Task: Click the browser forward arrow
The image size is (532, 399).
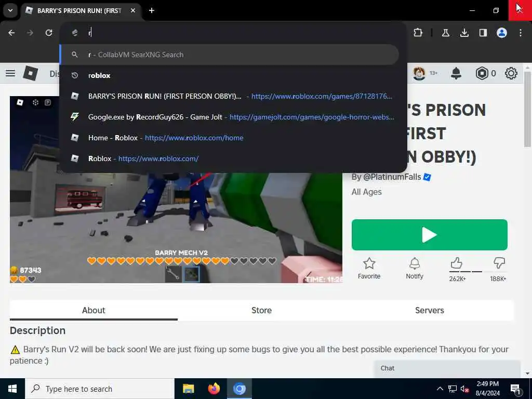Action: [30, 33]
